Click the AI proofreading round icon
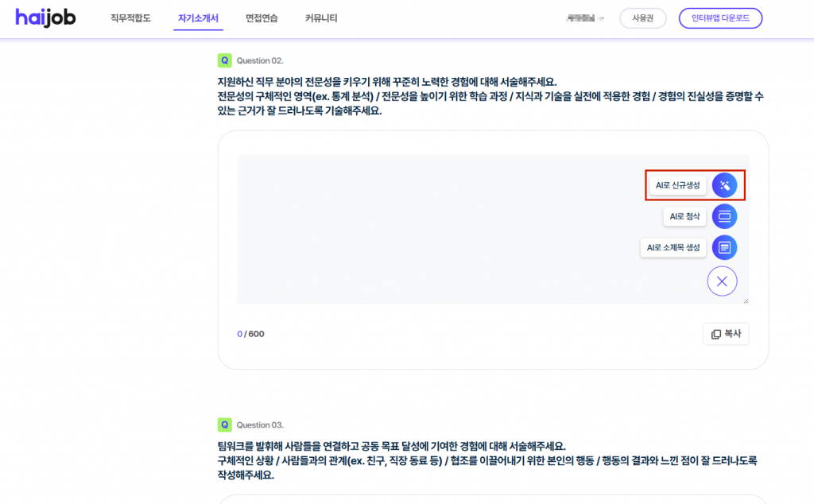 pyautogui.click(x=724, y=216)
